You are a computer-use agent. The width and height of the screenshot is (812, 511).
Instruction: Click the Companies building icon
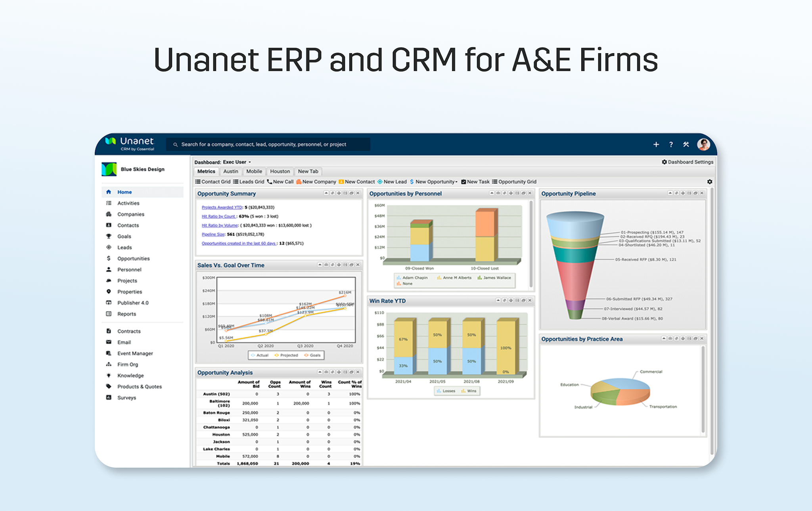point(109,214)
